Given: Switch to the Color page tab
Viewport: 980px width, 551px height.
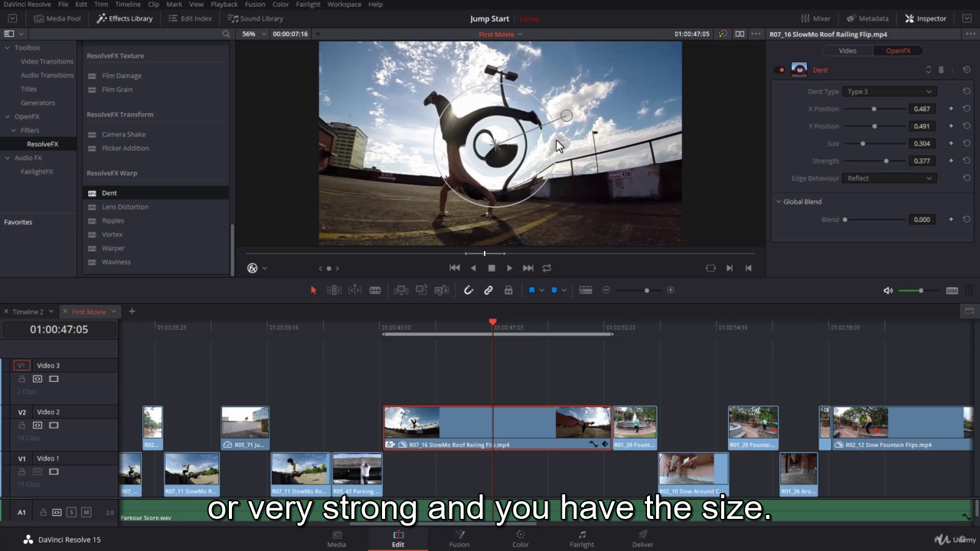Looking at the screenshot, I should (520, 539).
